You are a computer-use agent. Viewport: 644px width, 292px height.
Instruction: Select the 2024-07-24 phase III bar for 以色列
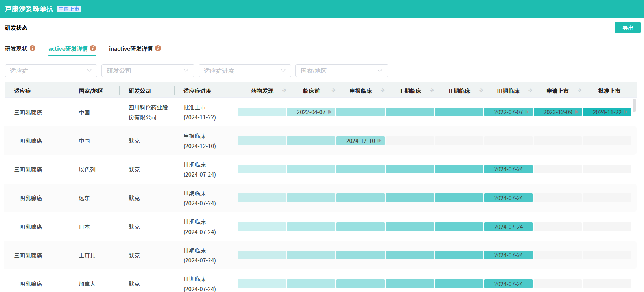[x=508, y=169]
